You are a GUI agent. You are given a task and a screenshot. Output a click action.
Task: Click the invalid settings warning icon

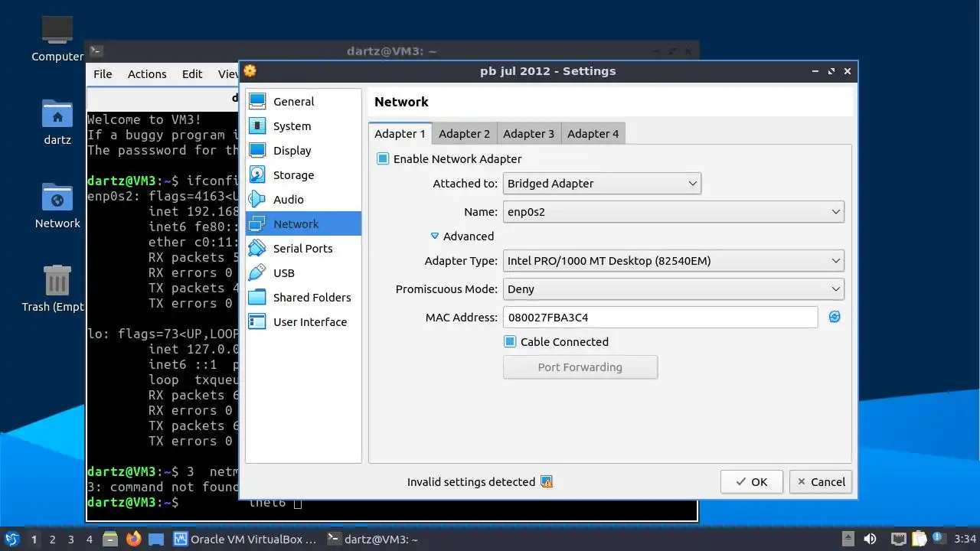pos(547,482)
